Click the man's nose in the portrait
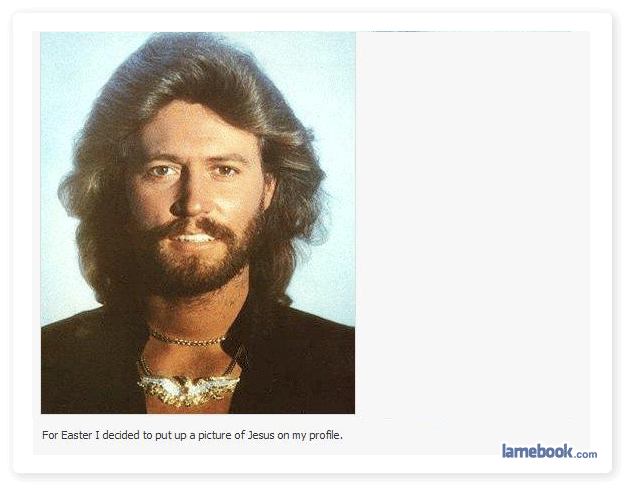This screenshot has height=491, width=630. pos(188,197)
